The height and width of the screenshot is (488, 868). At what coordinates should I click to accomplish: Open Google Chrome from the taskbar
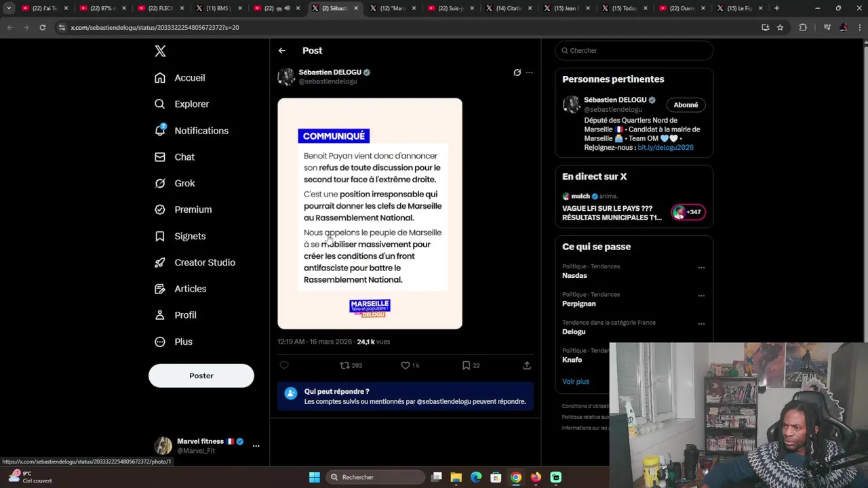point(516,477)
